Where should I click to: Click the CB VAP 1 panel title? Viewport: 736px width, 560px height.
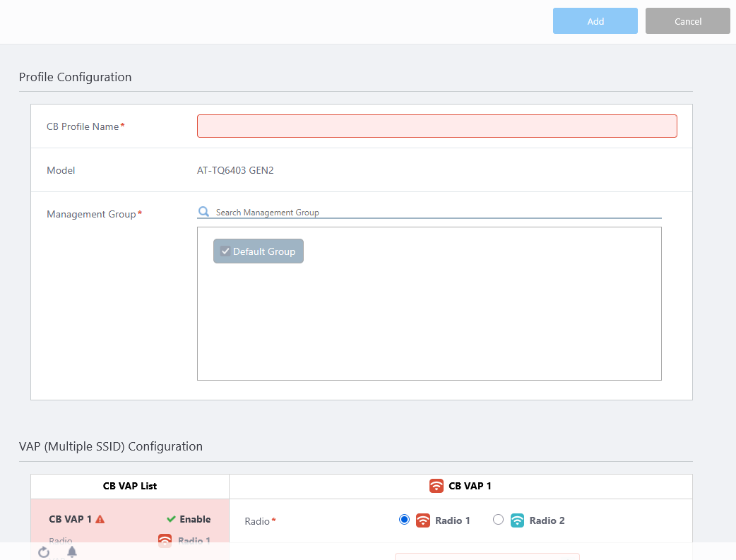(470, 486)
